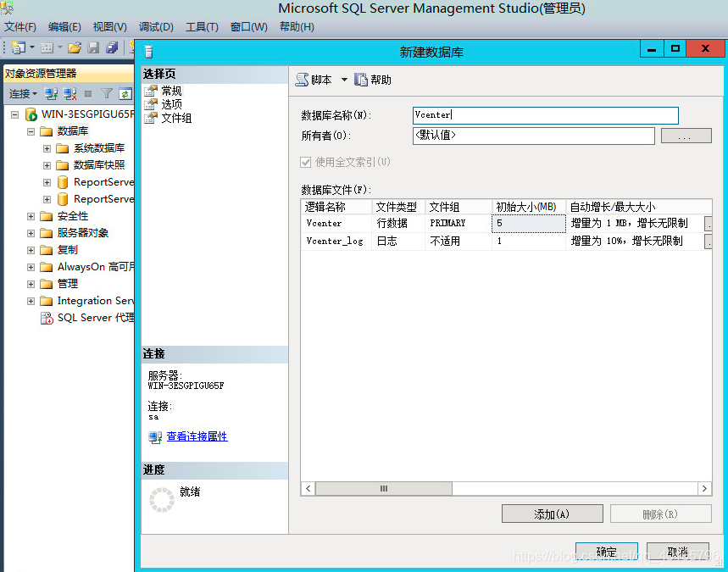Image resolution: width=728 pixels, height=572 pixels.
Task: Collapse the 数据库 folder node
Action: 31,131
